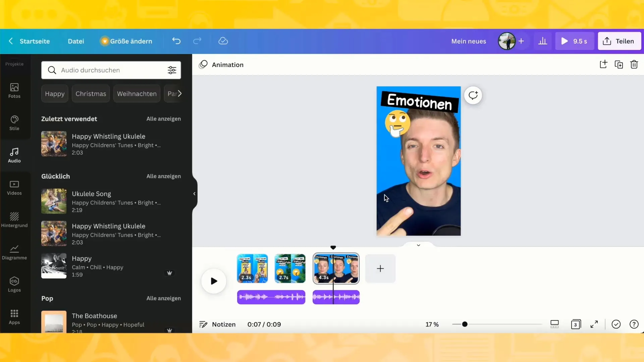Click the Alle anzeigen for Glücklich section
Image resolution: width=644 pixels, height=362 pixels.
click(x=164, y=176)
